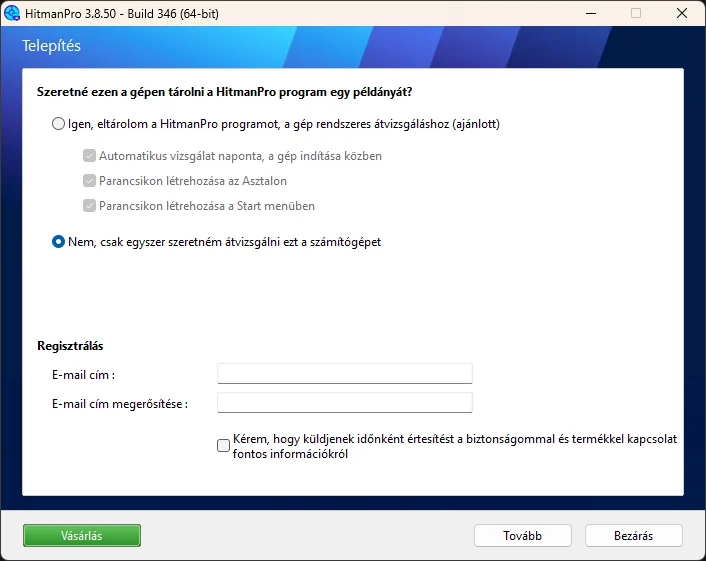Minimize the HitmanPro window
This screenshot has width=706, height=561.
point(591,14)
